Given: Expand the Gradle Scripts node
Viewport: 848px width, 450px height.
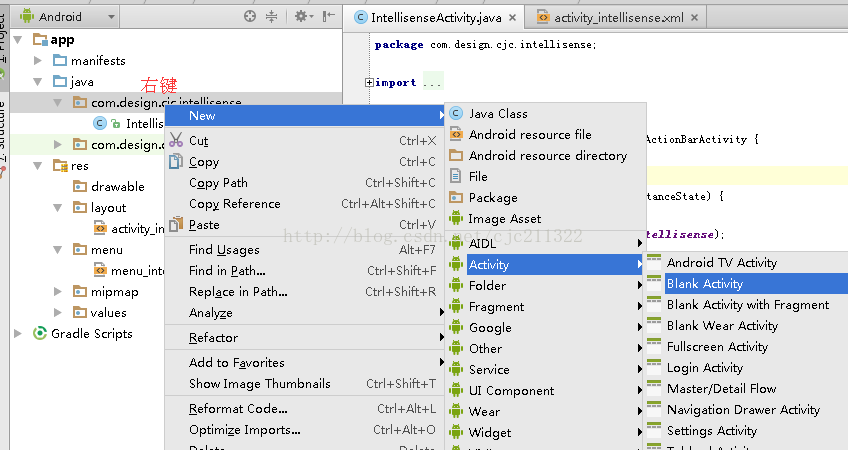Looking at the screenshot, I should click(18, 334).
